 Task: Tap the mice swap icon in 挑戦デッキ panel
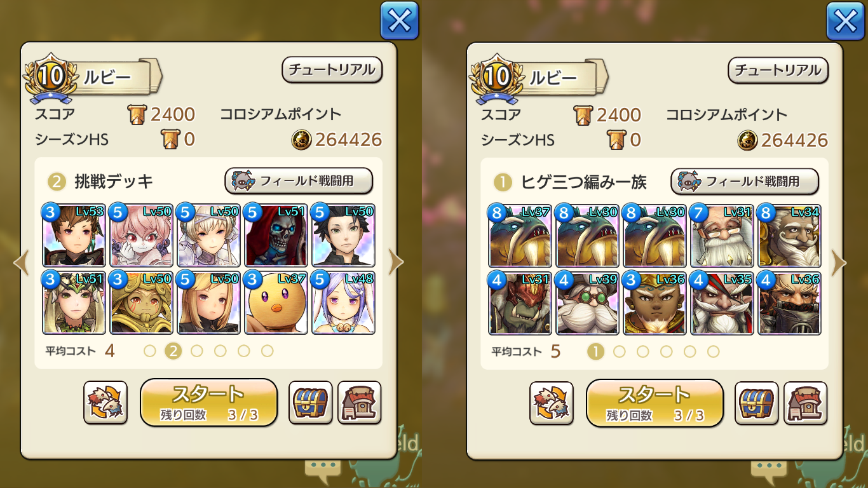tap(105, 402)
